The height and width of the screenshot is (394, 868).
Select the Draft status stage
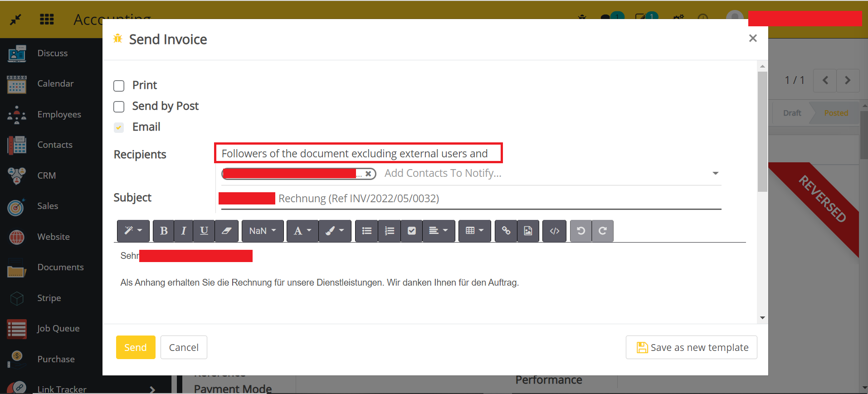point(792,113)
